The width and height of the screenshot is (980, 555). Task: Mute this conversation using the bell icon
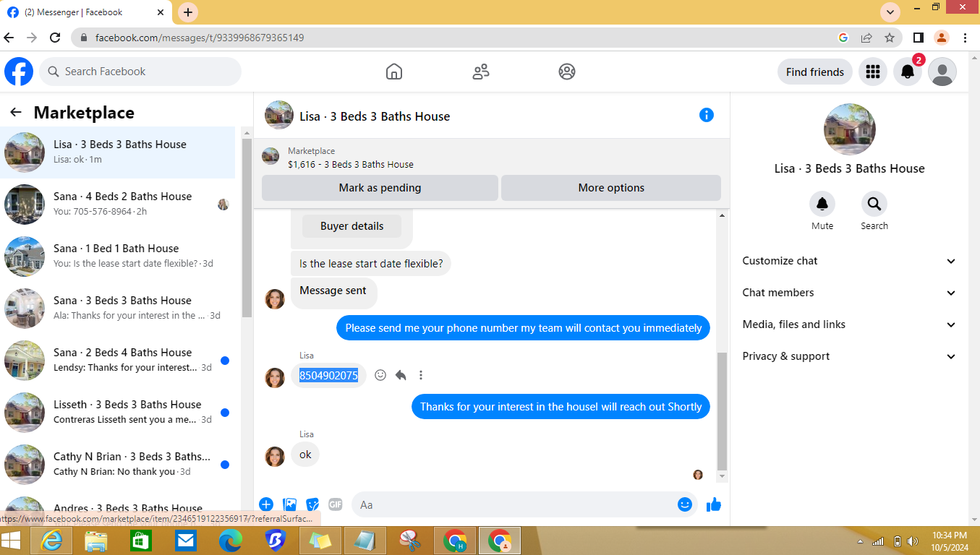(822, 205)
